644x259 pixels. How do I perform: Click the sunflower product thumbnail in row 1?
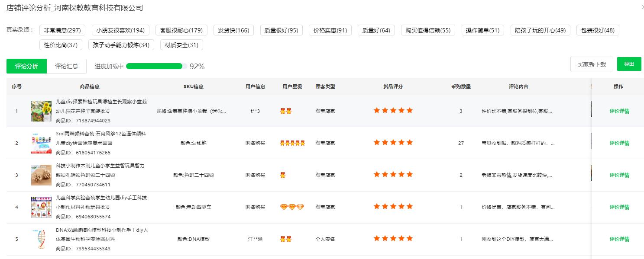(41, 111)
